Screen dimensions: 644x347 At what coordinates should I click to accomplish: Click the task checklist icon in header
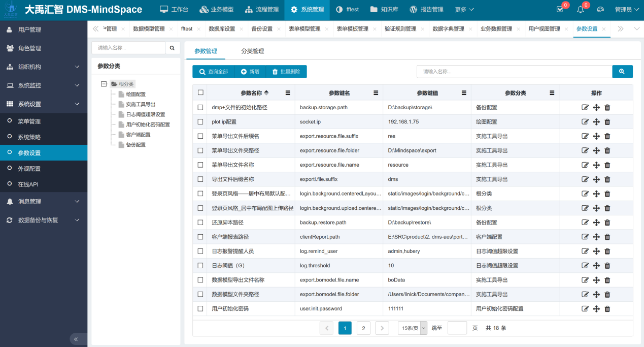[560, 10]
